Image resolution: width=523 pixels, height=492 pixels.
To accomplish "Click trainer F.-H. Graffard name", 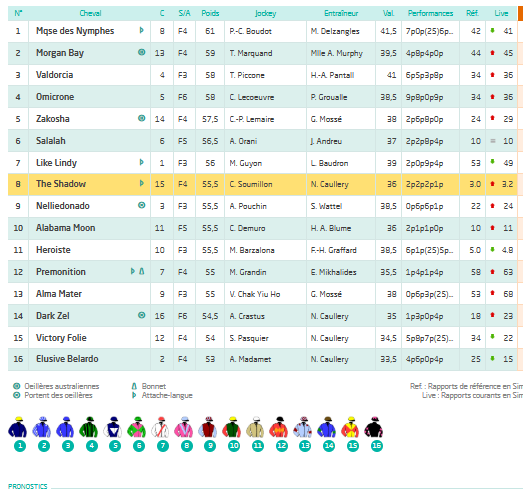I will tap(334, 250).
